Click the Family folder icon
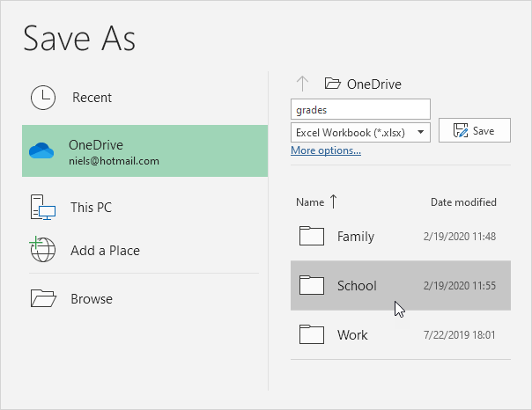The height and width of the screenshot is (410, 532). [312, 236]
